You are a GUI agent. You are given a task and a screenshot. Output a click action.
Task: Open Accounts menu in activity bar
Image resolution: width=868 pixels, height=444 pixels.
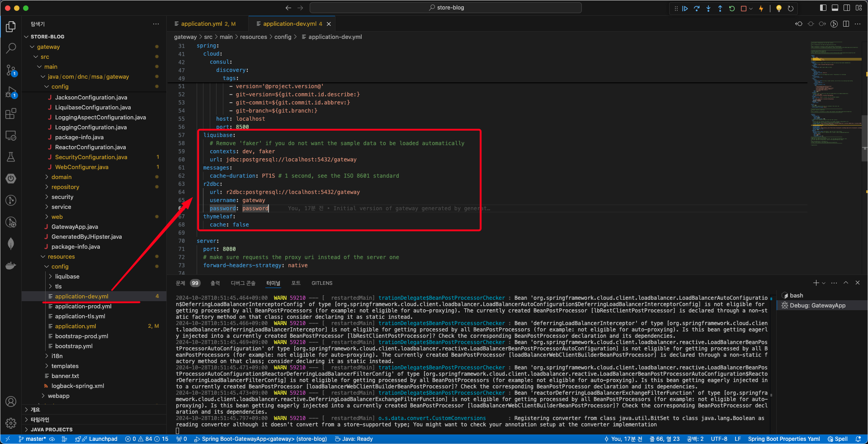click(11, 401)
